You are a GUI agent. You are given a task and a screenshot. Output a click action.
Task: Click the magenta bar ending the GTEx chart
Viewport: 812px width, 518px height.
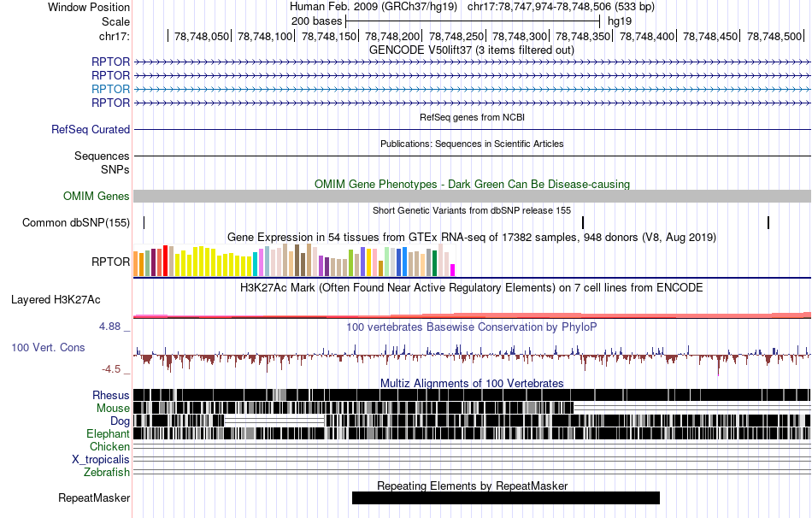pyautogui.click(x=453, y=270)
